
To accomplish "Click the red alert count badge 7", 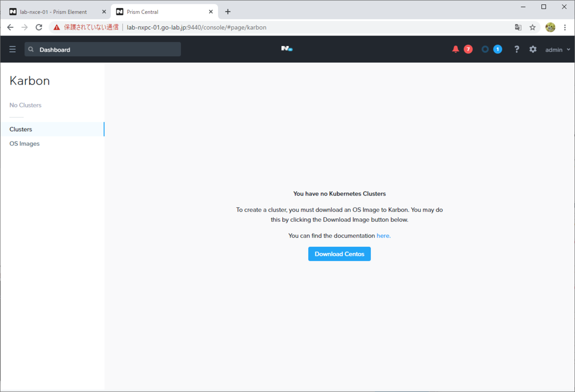I will point(468,49).
